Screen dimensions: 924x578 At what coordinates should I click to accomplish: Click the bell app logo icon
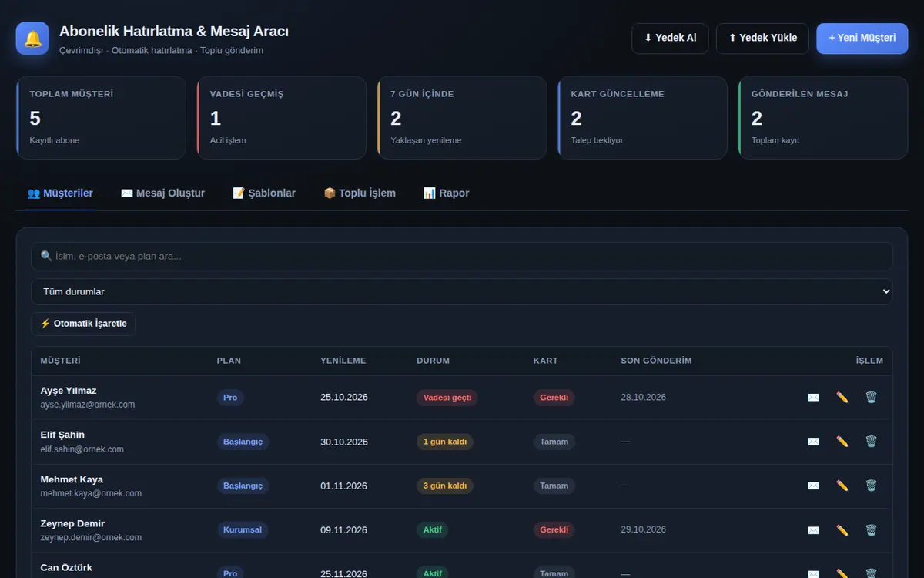point(32,39)
